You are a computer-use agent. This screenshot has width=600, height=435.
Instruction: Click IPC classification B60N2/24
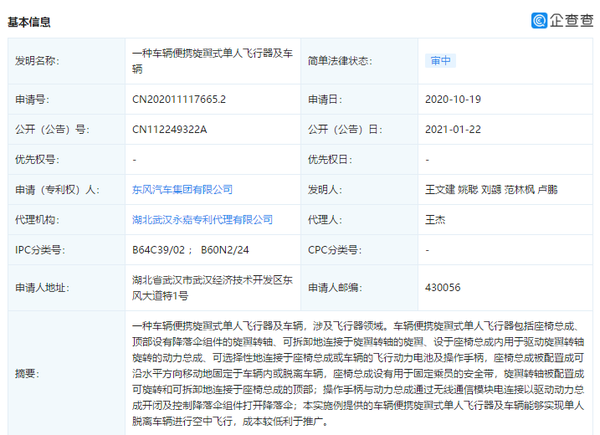225,250
